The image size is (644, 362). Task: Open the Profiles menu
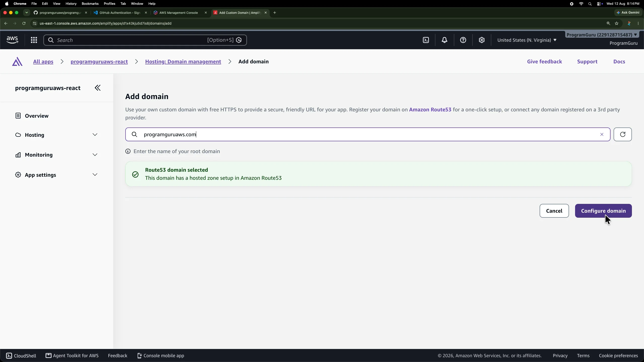click(x=109, y=4)
